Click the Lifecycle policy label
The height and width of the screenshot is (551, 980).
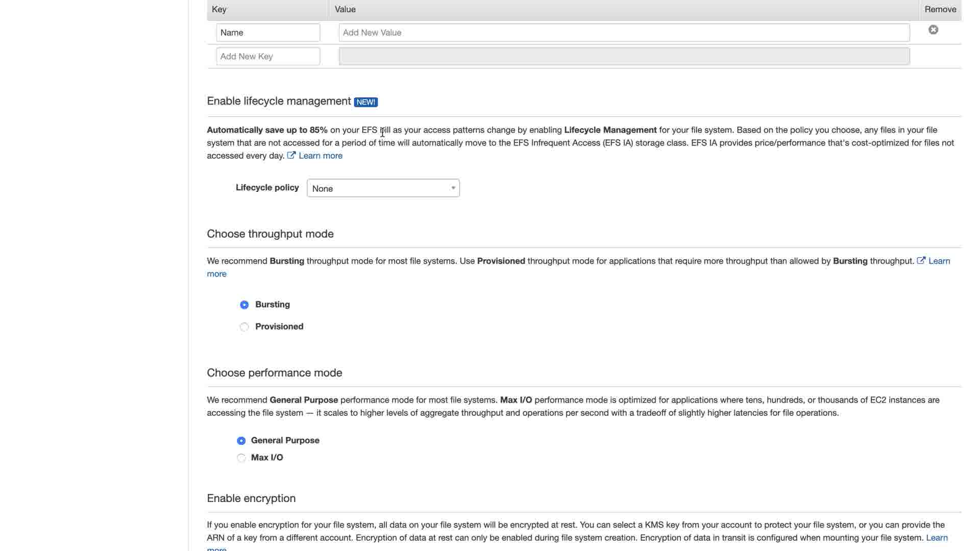point(267,188)
